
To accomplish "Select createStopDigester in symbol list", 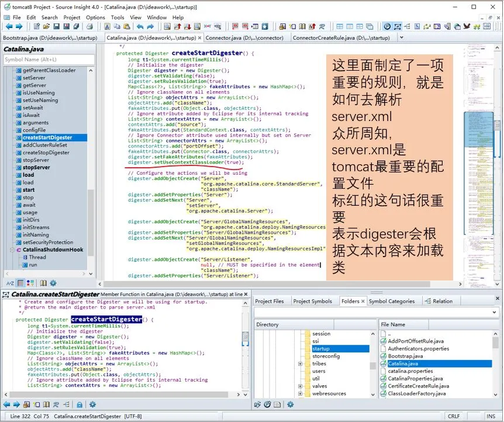I will (x=46, y=153).
